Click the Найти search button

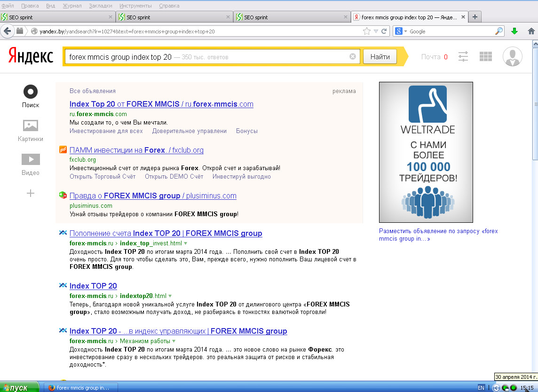point(380,56)
